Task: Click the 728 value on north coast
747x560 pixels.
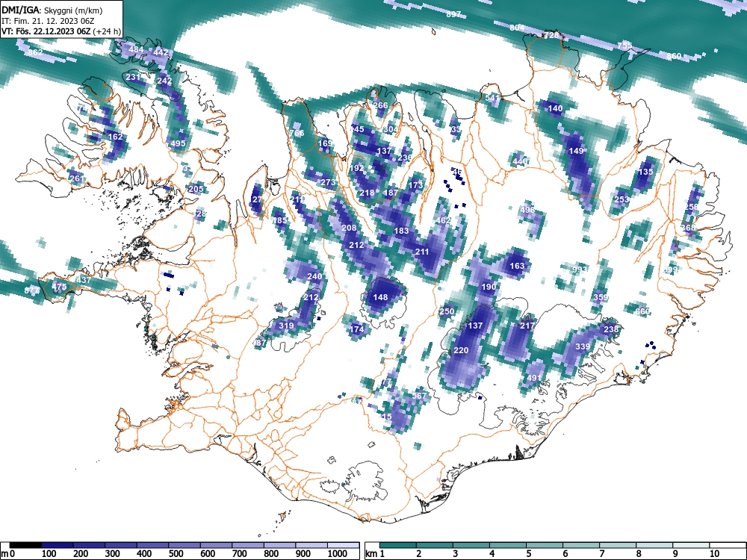Action: [x=551, y=36]
